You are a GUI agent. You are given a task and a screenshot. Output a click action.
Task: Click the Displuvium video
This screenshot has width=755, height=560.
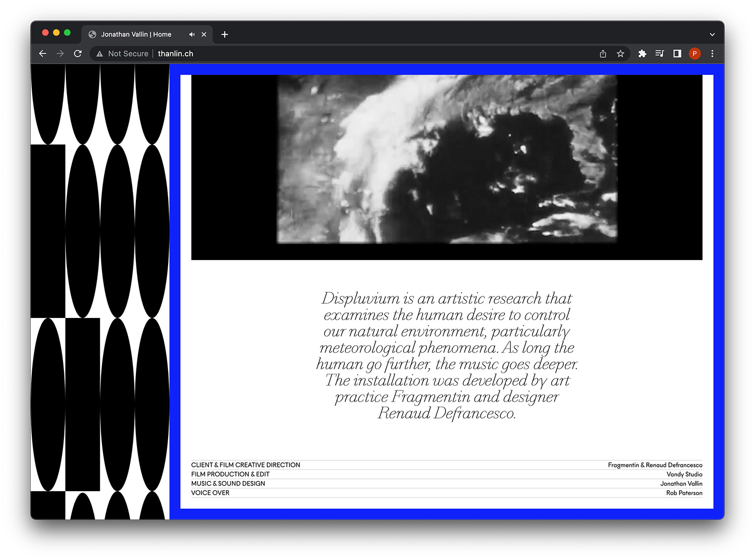[x=446, y=167]
